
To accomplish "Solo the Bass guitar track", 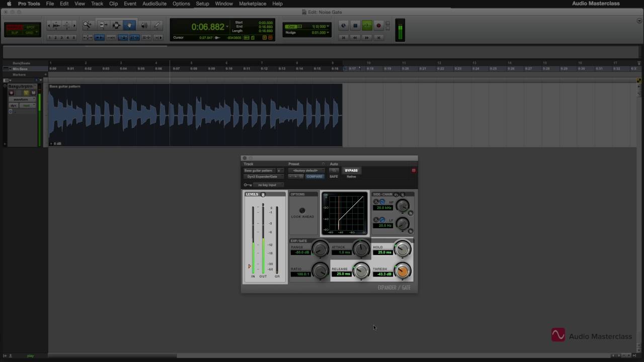I will pyautogui.click(x=26, y=93).
